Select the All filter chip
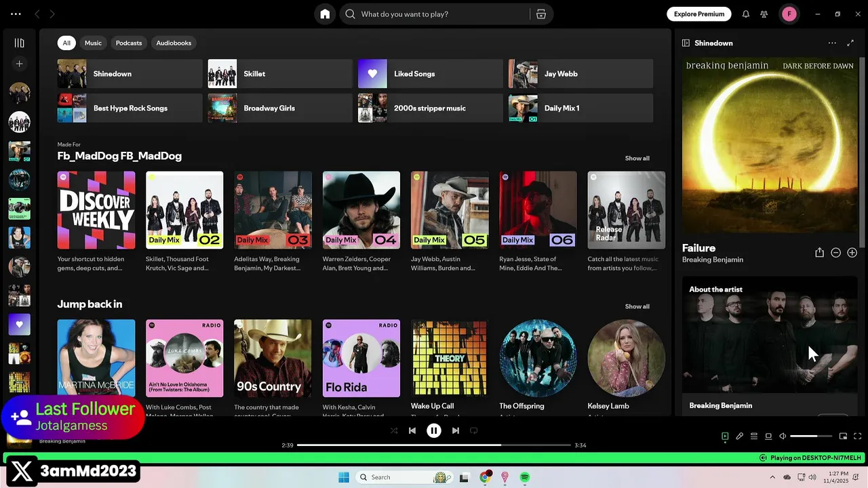Image resolution: width=868 pixels, height=488 pixels. click(x=66, y=43)
